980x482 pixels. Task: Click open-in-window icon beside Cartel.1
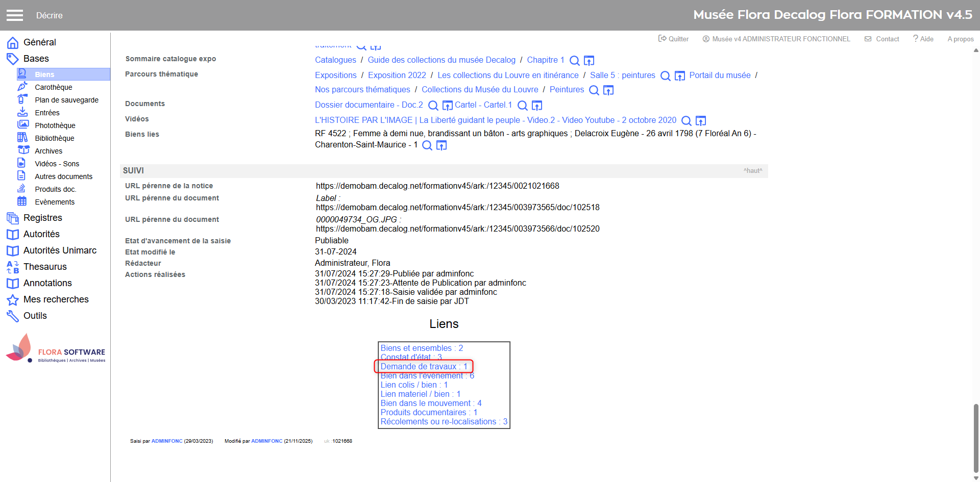[537, 106]
